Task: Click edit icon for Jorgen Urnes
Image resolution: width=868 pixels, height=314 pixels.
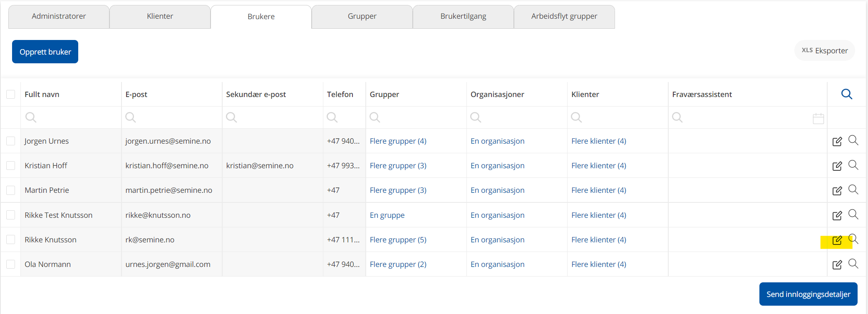Action: (837, 142)
